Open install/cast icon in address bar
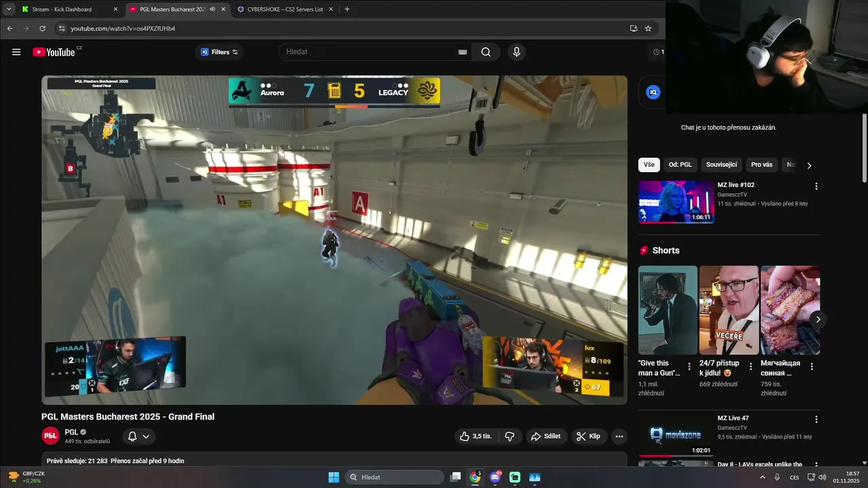 click(633, 28)
